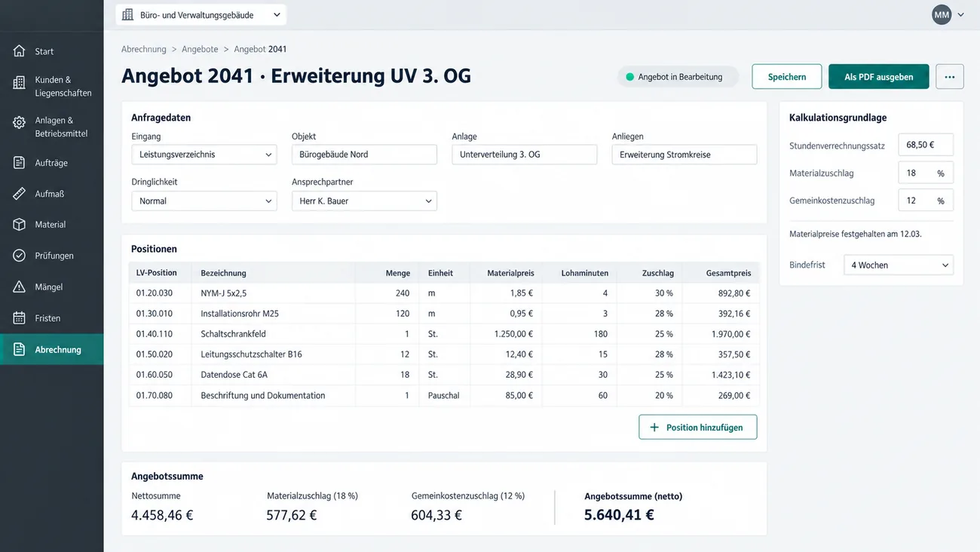Click the Schaltschrankfeld position name
980x552 pixels.
[234, 334]
